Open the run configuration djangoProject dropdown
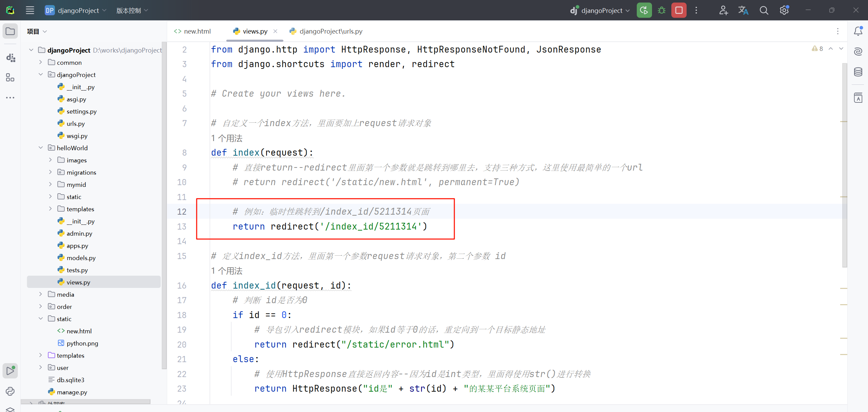This screenshot has height=412, width=868. click(x=600, y=10)
